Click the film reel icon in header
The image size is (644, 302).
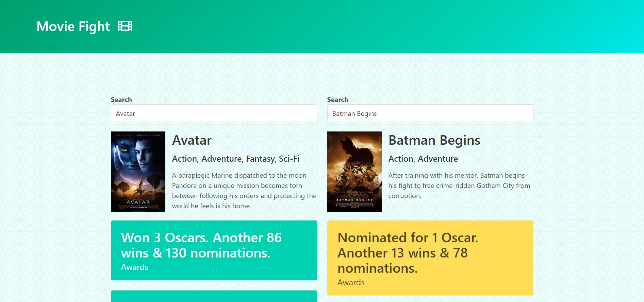point(125,26)
